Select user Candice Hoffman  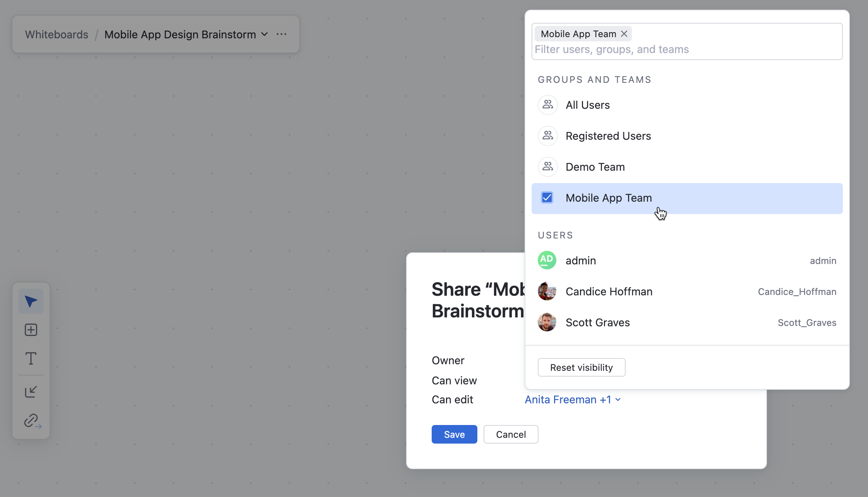609,291
